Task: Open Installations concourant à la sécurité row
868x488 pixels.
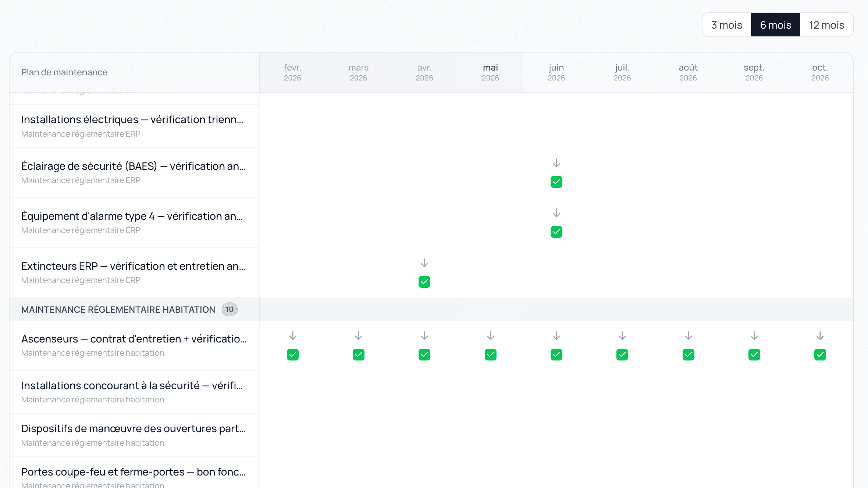Action: coord(134,392)
